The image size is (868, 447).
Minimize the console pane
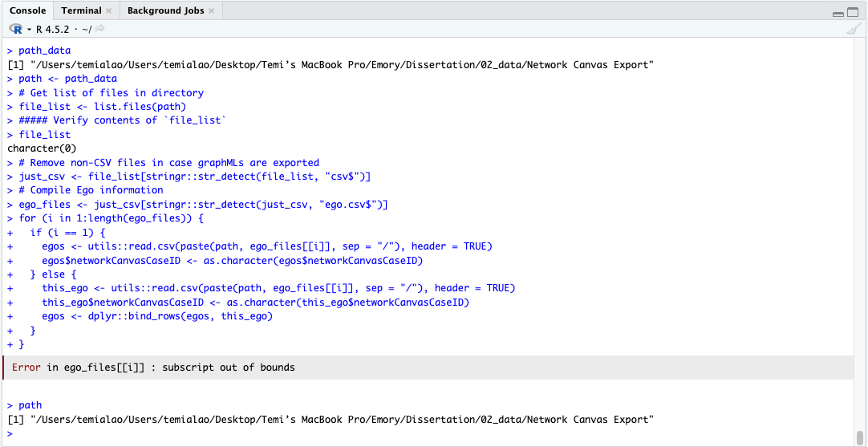[x=839, y=12]
